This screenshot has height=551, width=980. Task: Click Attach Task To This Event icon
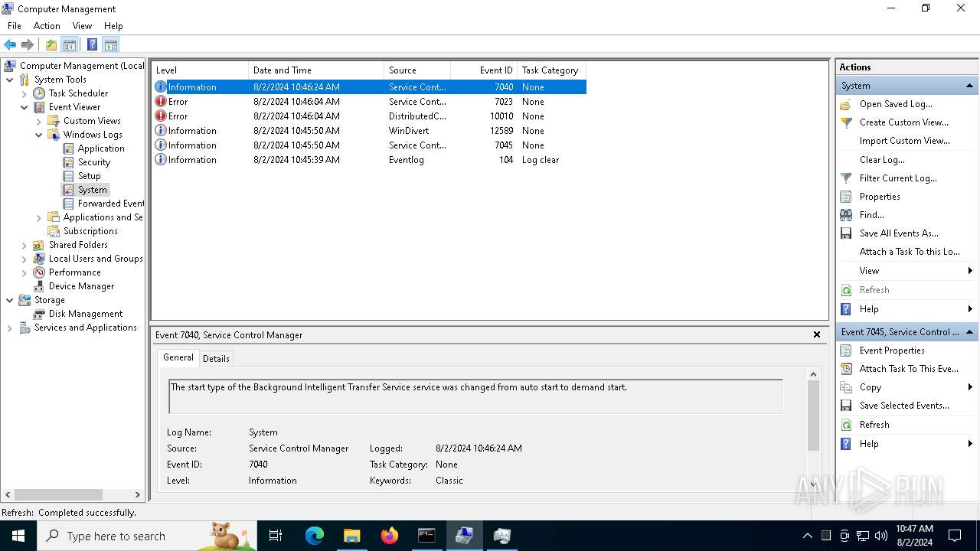tap(846, 369)
